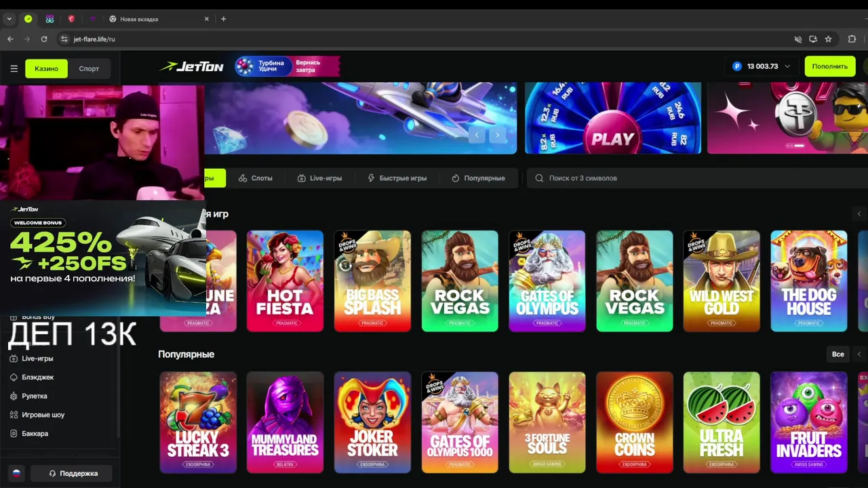Click the Пополнить deposit button
Viewport: 868px width, 488px height.
pyautogui.click(x=829, y=66)
